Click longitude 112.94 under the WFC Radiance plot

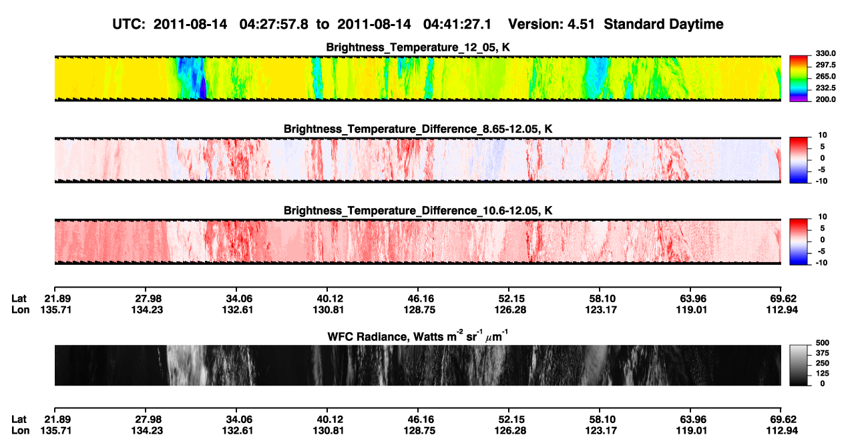click(784, 430)
